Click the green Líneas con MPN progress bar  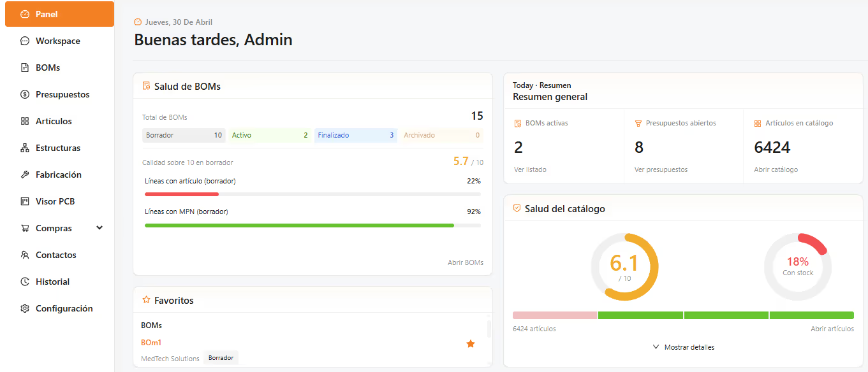299,225
